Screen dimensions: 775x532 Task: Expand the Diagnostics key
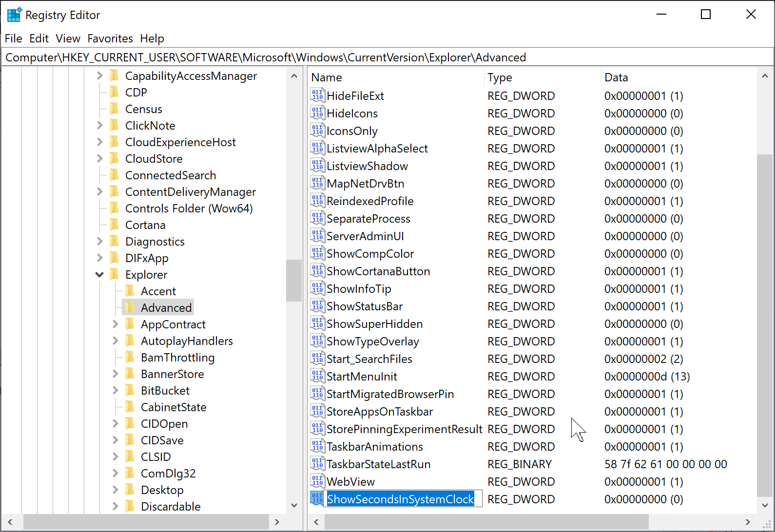(x=99, y=241)
